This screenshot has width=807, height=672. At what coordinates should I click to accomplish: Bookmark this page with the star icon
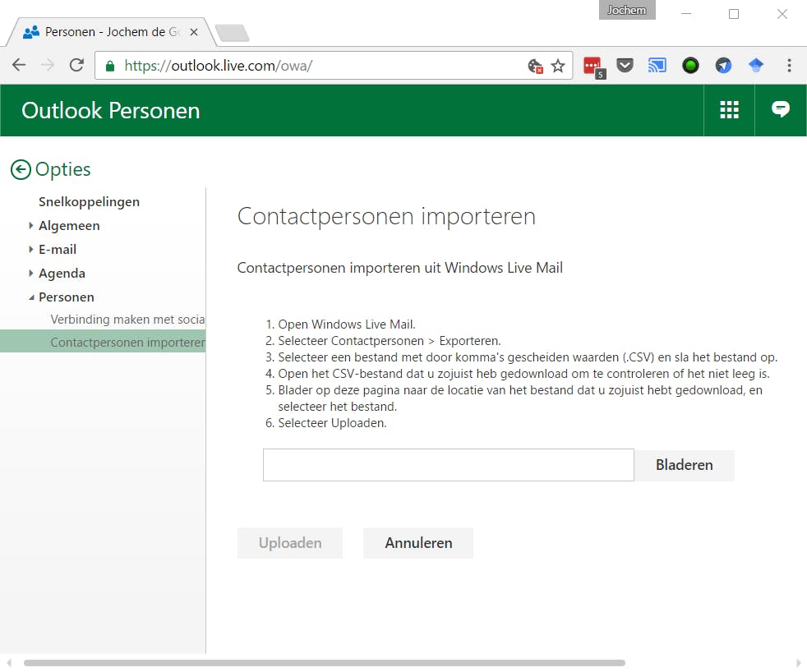click(x=558, y=66)
